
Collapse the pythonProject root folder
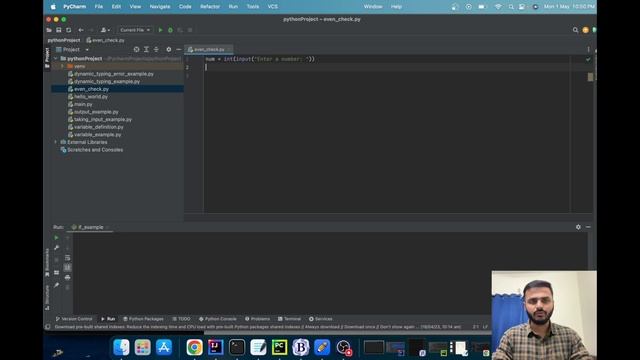(56, 58)
